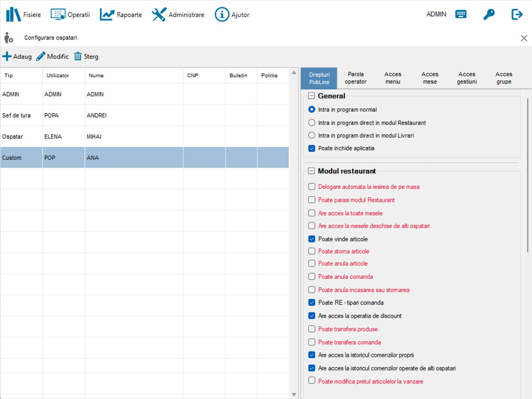Click the Buletin column header
Viewport: 532px width, 399px height.
[241, 75]
